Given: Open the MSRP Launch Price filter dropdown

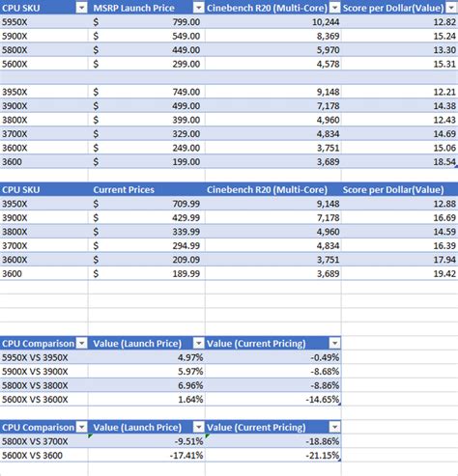Looking at the screenshot, I should click(199, 8).
